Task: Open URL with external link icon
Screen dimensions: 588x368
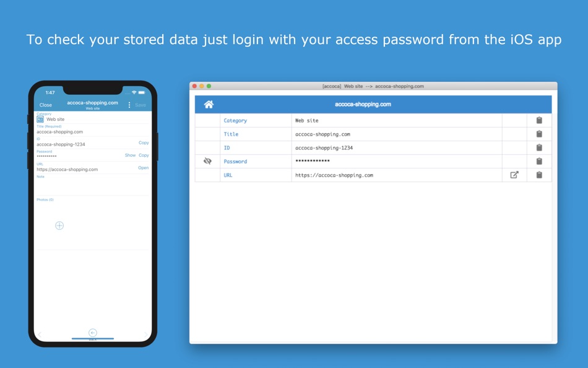Action: (x=514, y=175)
